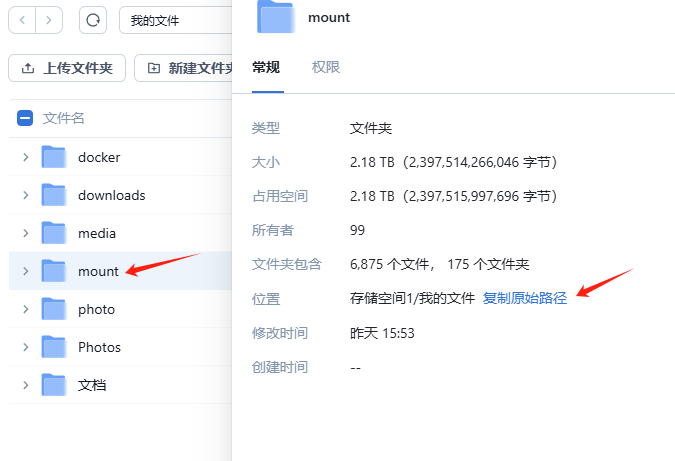
Task: Click the docker folder icon
Action: pyautogui.click(x=54, y=157)
